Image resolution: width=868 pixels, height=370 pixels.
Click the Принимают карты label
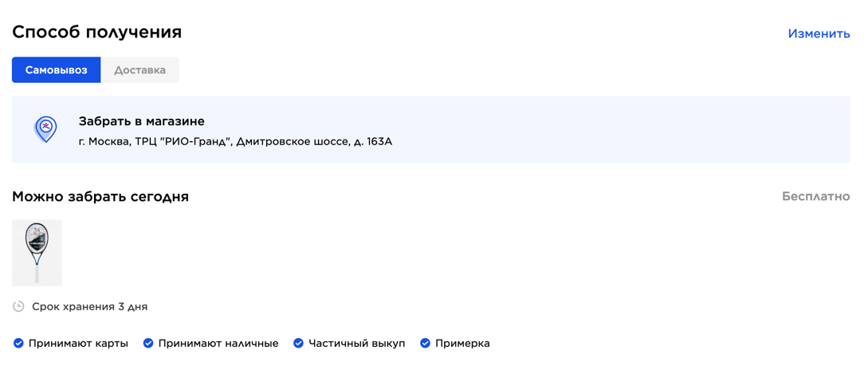click(79, 344)
